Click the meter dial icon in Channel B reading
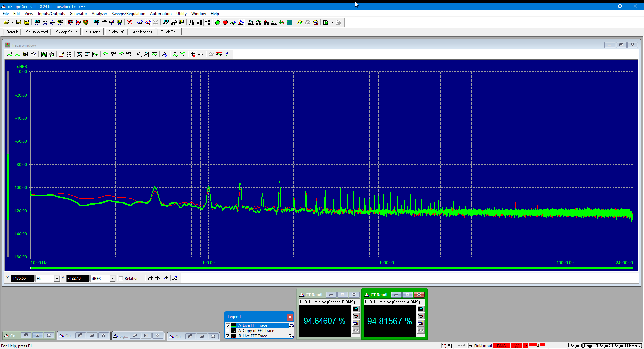The height and width of the screenshot is (349, 644). [x=356, y=316]
